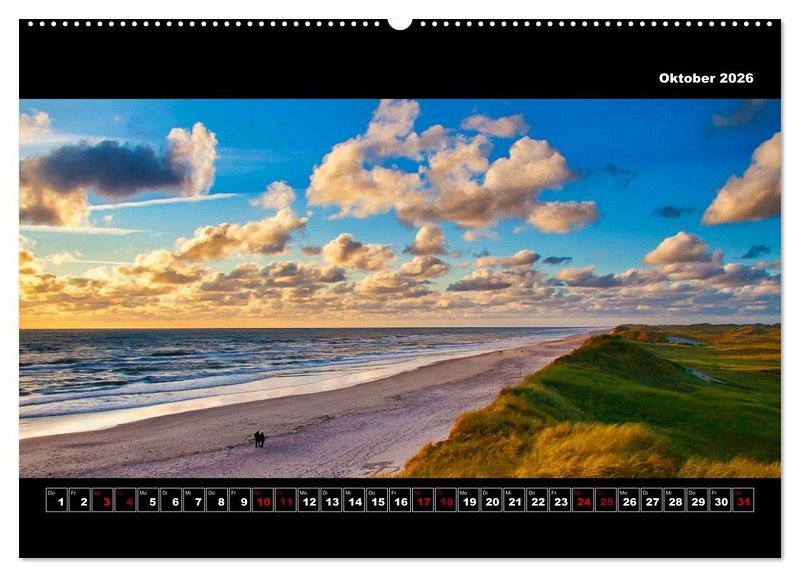Viewport: 800px width, 577px height.
Task: Select day 28 in the calendar strip
Action: coord(674,500)
